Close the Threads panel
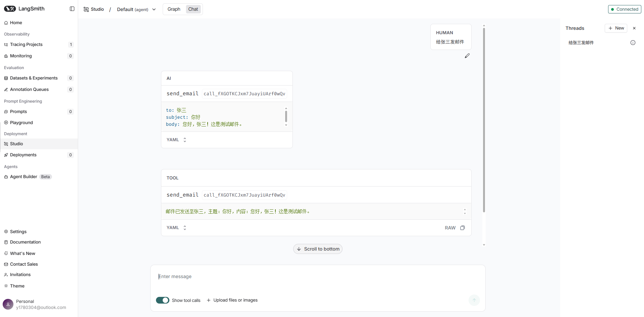 pos(634,28)
